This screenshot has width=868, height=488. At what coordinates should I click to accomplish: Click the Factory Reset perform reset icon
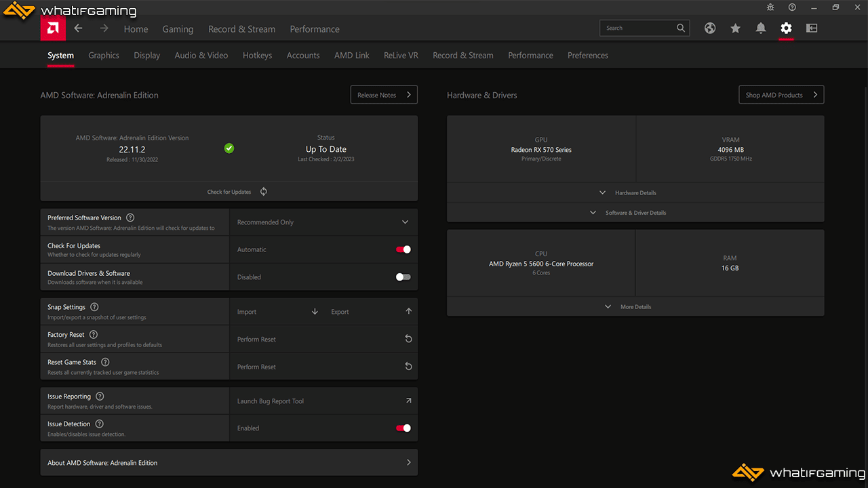408,339
